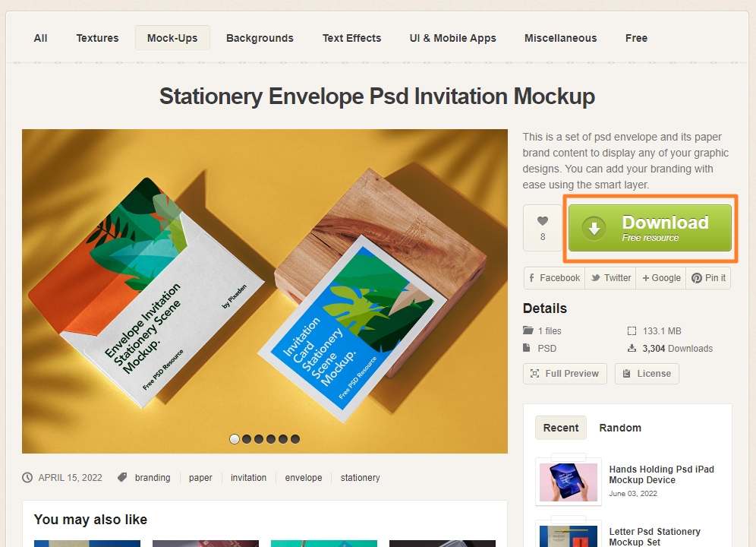This screenshot has width=756, height=547.
Task: Select the fourth slideshow dot
Action: point(271,439)
